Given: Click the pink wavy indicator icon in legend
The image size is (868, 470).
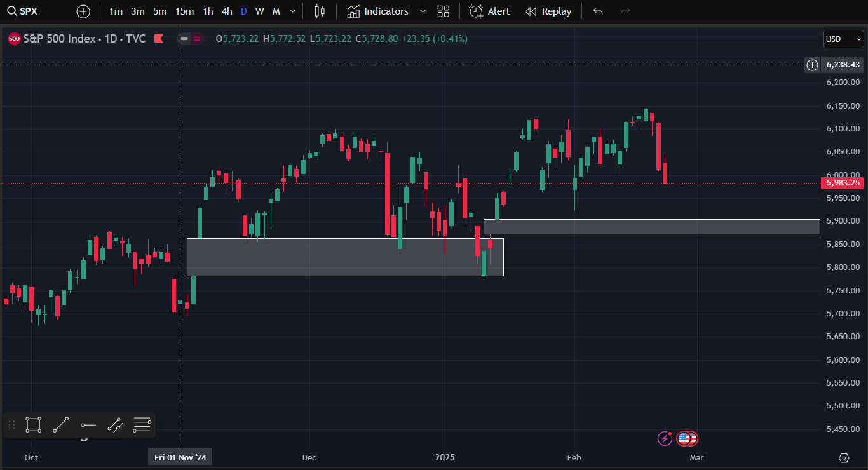Looking at the screenshot, I should [x=197, y=39].
